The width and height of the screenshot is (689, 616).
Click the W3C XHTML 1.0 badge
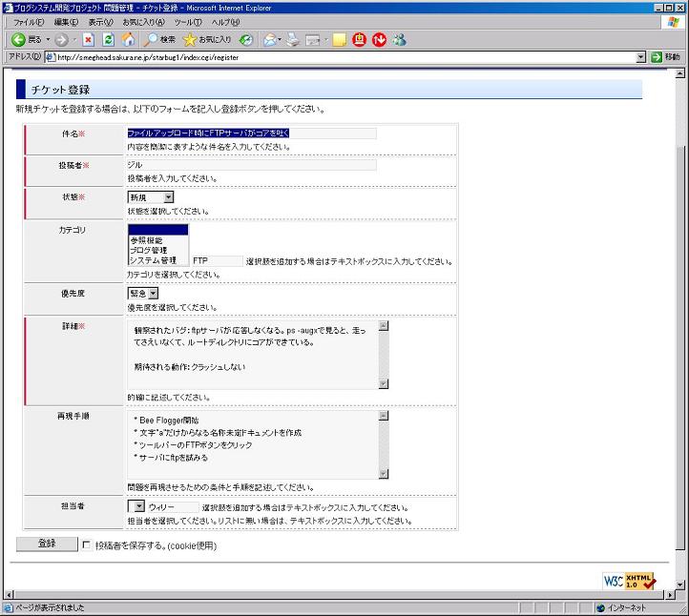tap(629, 581)
